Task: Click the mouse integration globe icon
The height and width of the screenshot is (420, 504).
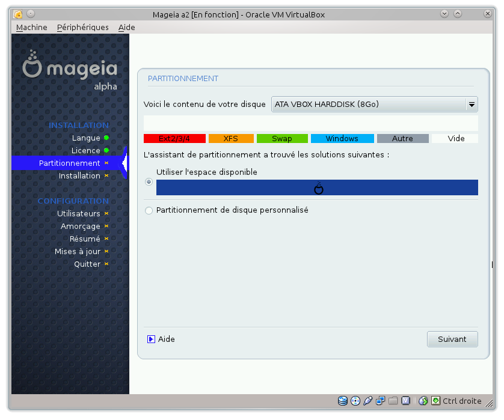Action: (x=423, y=401)
